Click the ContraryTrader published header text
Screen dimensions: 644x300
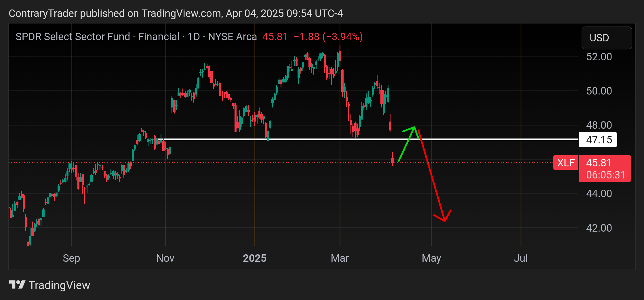(176, 14)
